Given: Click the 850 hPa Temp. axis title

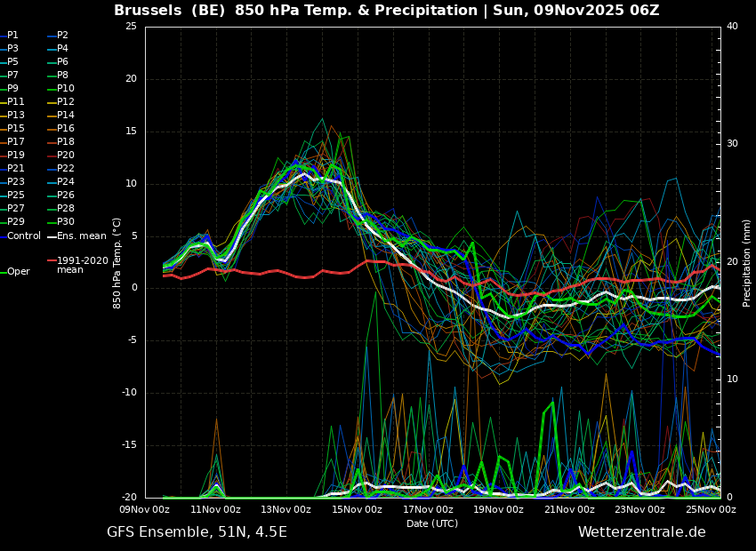Looking at the screenshot, I should point(117,263).
